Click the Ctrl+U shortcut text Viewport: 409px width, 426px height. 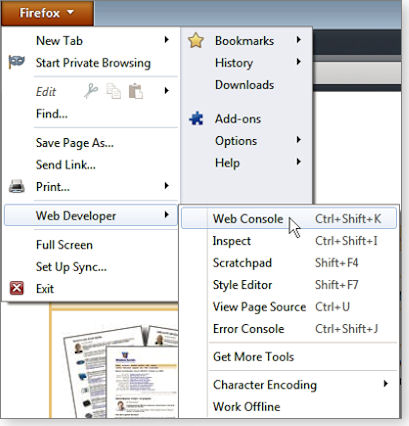(332, 307)
